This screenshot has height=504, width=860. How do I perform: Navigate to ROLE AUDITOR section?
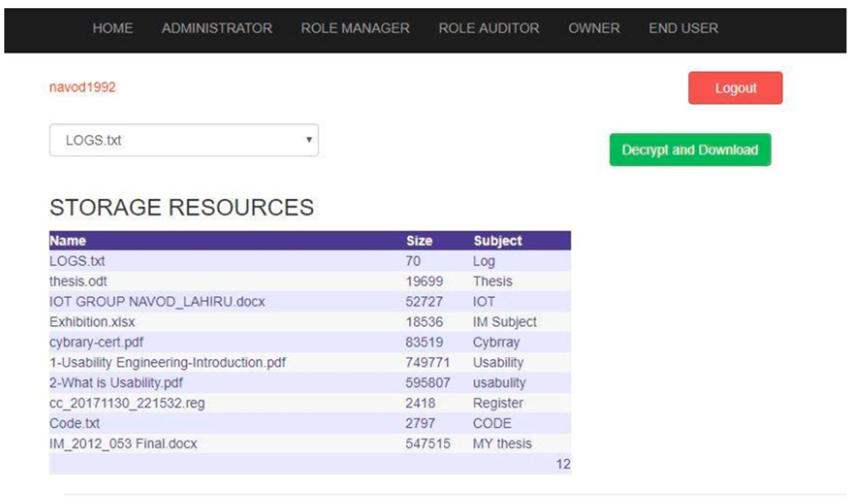pos(489,28)
